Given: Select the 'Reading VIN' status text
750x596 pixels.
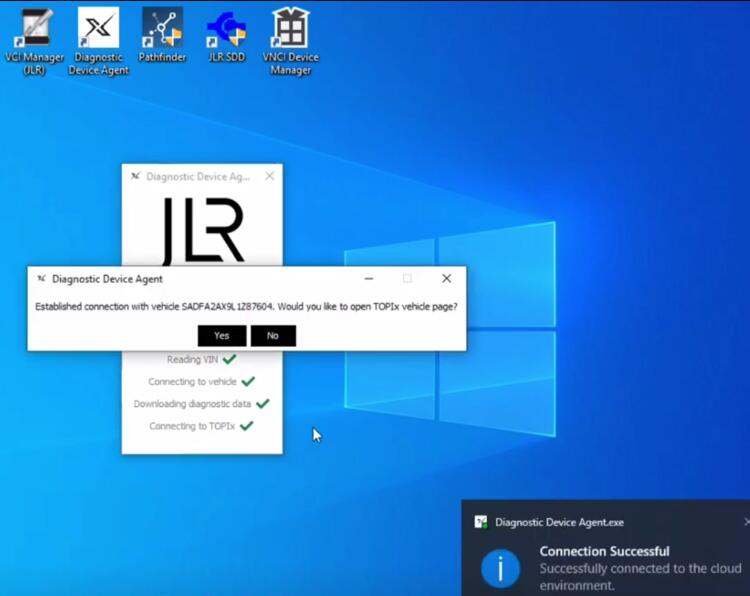Looking at the screenshot, I should pos(192,359).
